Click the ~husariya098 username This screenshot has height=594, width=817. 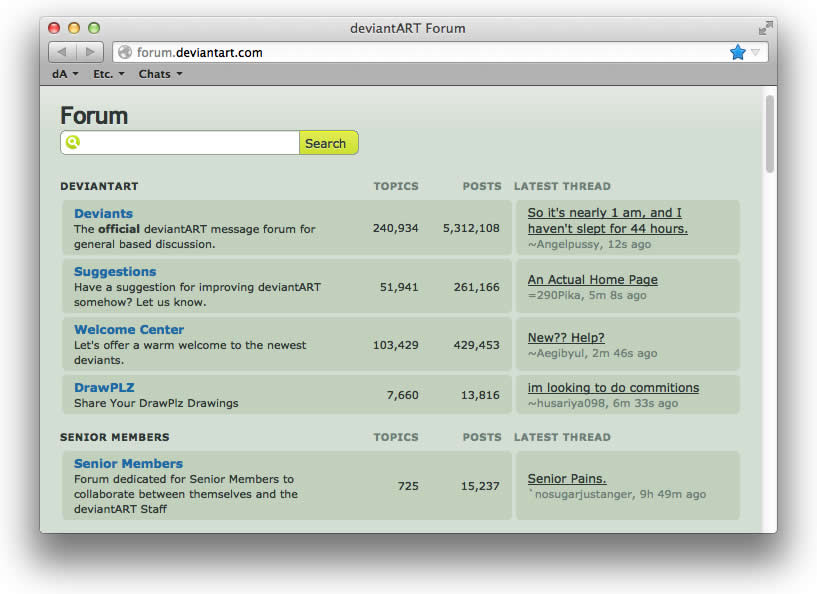[x=567, y=403]
